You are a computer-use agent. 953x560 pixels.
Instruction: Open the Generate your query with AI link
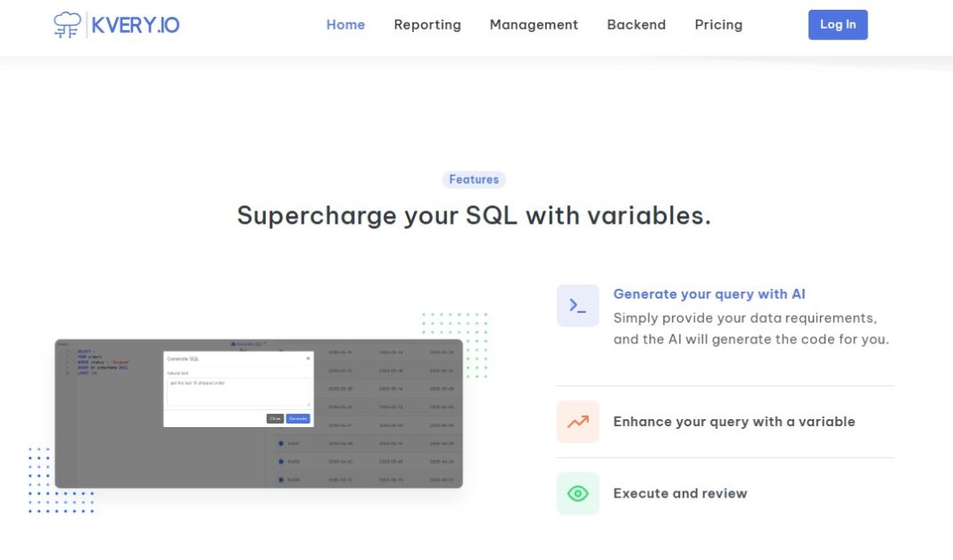[709, 294]
